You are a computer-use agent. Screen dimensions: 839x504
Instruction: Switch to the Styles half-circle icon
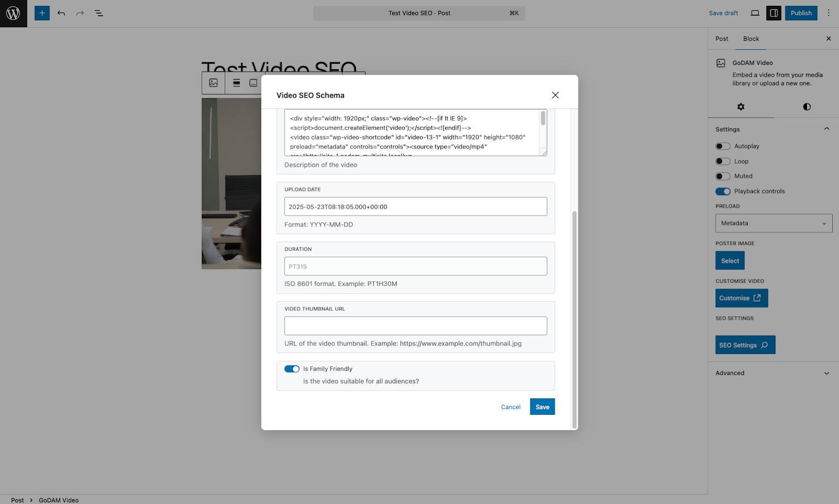(x=806, y=106)
